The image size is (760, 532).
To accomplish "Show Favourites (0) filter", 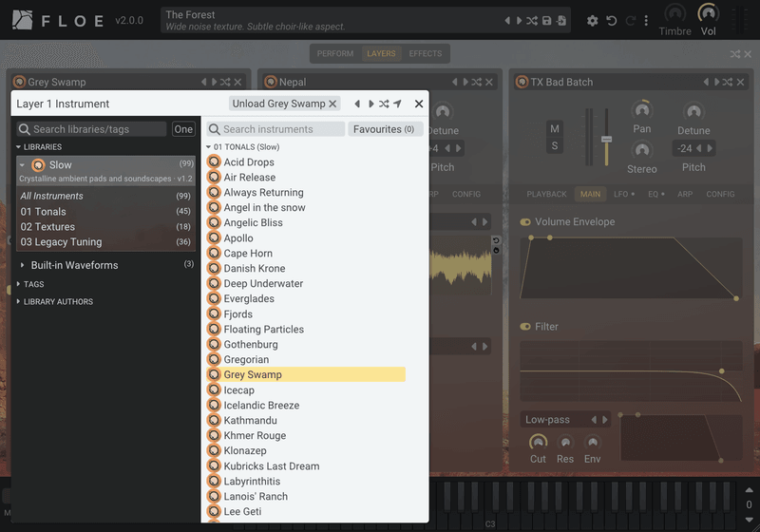I will point(385,129).
